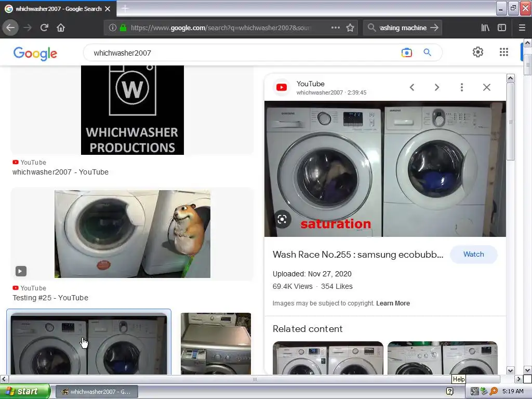Image resolution: width=532 pixels, height=399 pixels.
Task: Click the YouTube source icon in preview
Action: pos(281,87)
